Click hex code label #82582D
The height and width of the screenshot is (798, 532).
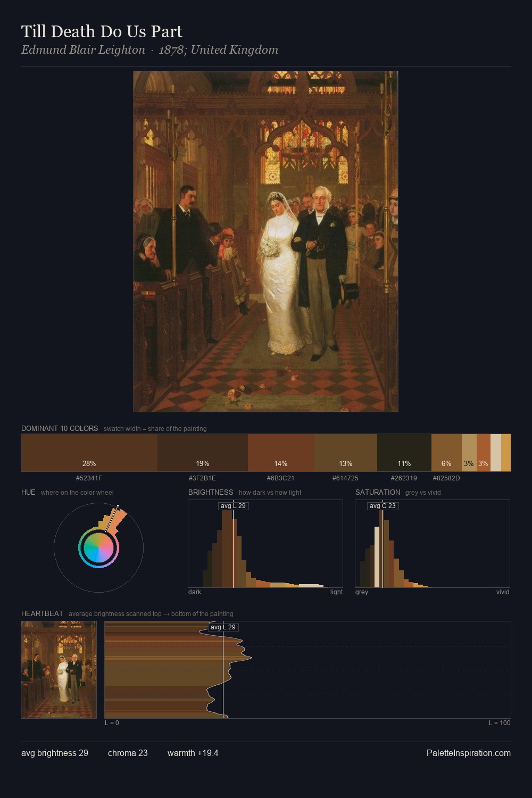pyautogui.click(x=446, y=478)
